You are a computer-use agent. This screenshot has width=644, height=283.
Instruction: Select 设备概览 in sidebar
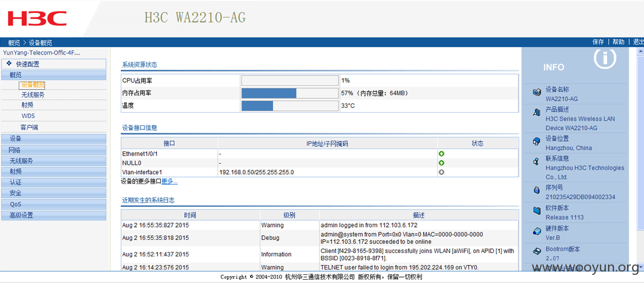click(x=33, y=85)
